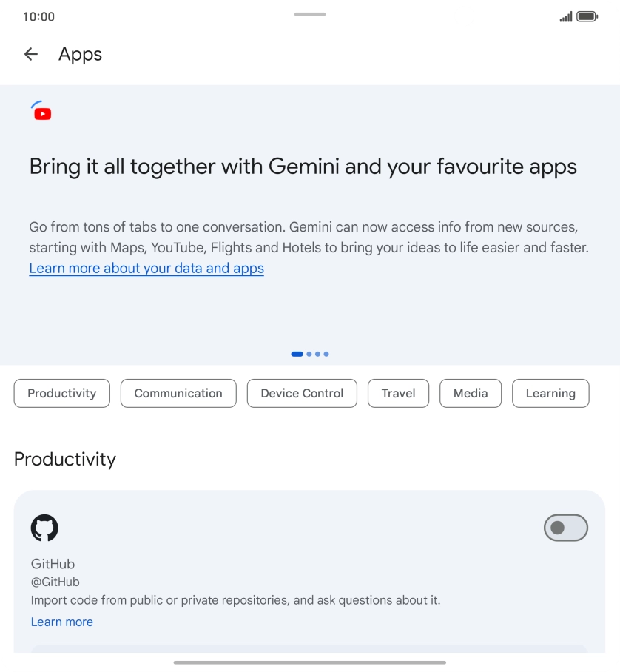Image resolution: width=620 pixels, height=672 pixels.
Task: Open GitHub Learn more link
Action: click(x=62, y=622)
